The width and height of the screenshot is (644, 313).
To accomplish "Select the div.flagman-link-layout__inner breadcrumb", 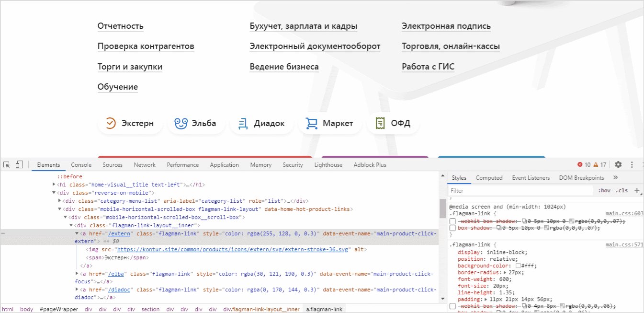I will pos(261,309).
